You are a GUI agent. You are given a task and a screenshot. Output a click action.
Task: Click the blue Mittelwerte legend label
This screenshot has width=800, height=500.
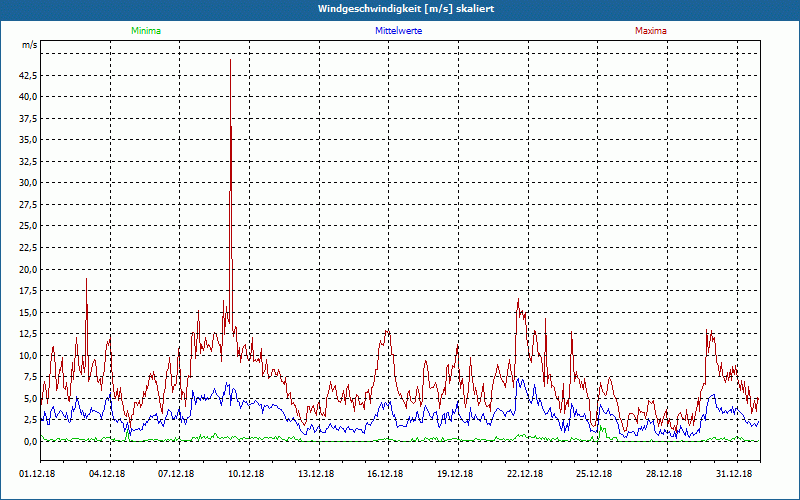398,31
